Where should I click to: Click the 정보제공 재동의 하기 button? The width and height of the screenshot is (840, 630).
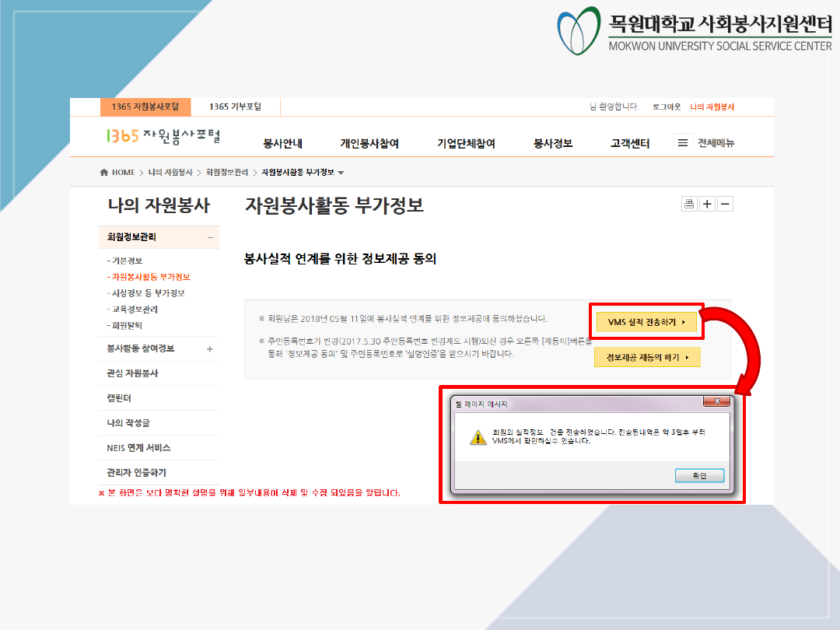[x=646, y=358]
